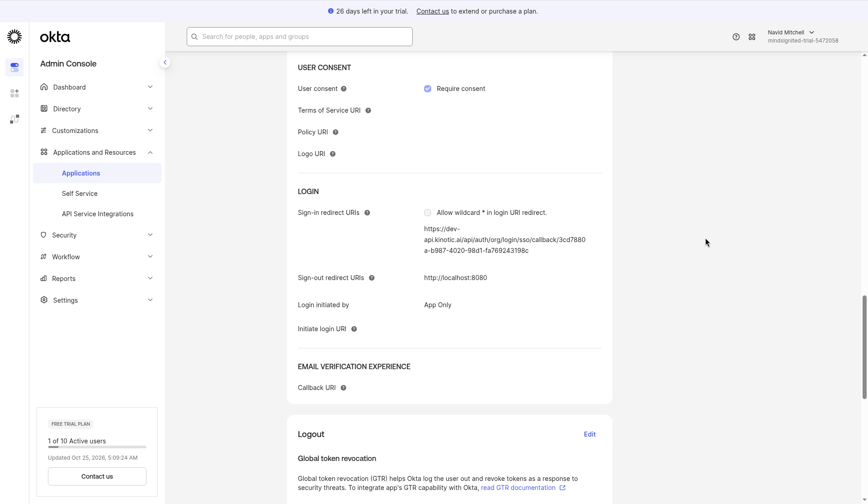
Task: Open Self Service in the sidebar
Action: pyautogui.click(x=97, y=194)
